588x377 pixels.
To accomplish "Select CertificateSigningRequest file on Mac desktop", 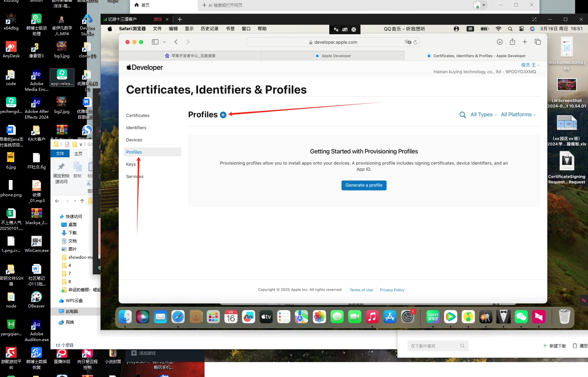I will coord(567,168).
